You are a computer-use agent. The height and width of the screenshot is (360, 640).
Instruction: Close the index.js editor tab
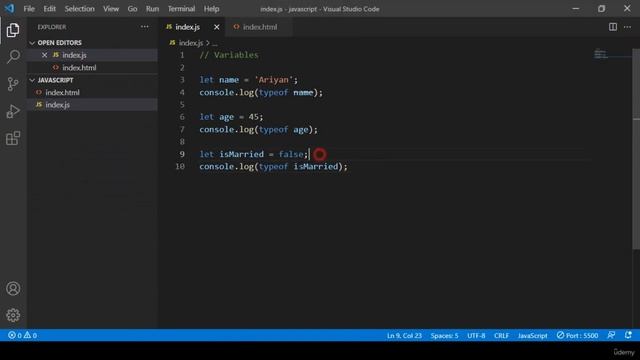coord(217,27)
